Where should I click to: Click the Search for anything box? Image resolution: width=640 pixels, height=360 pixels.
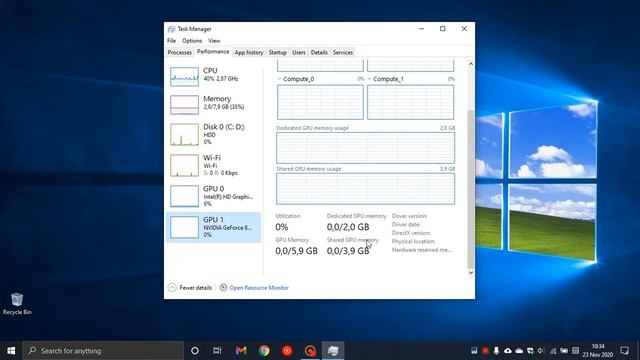tap(103, 351)
